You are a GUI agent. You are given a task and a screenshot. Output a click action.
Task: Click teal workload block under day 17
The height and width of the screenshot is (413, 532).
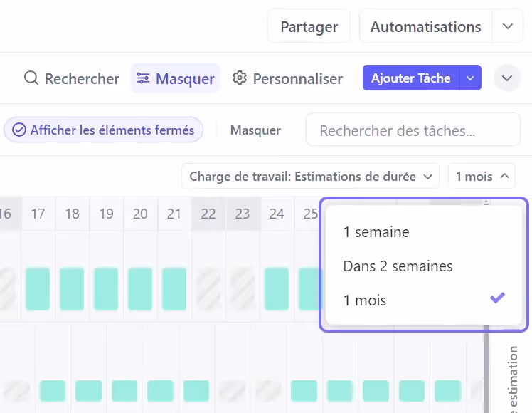point(38,288)
